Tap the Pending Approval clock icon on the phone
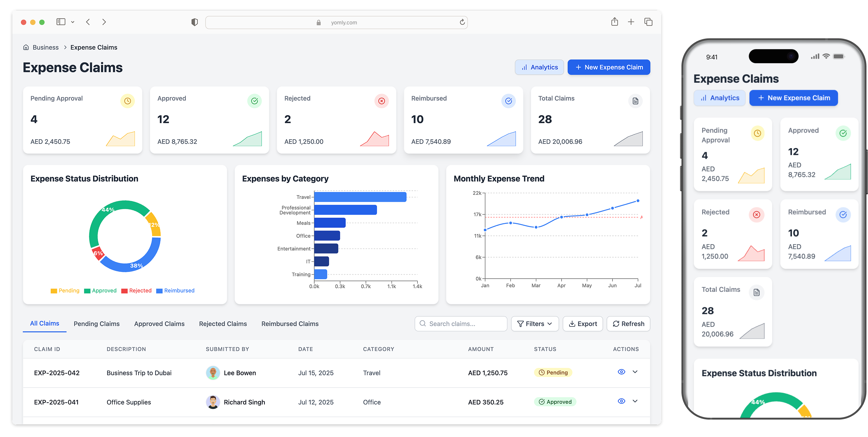This screenshot has width=868, height=437. 757,133
